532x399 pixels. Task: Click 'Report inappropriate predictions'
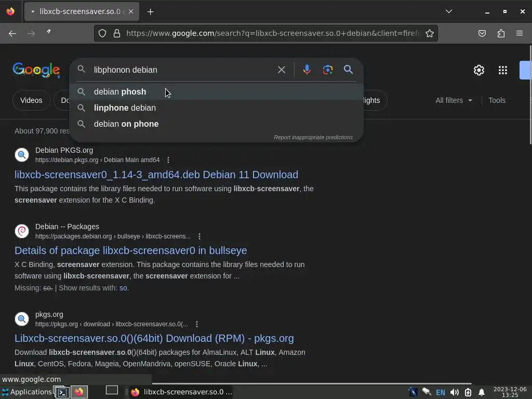coord(313,137)
